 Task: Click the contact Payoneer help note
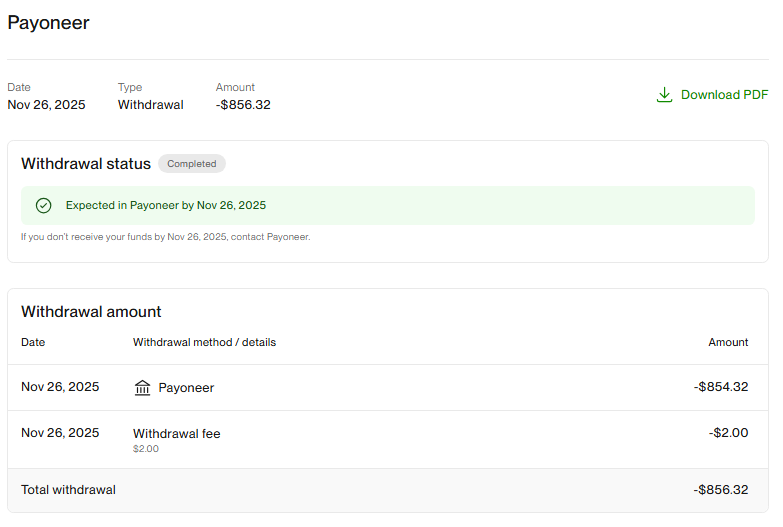(166, 237)
